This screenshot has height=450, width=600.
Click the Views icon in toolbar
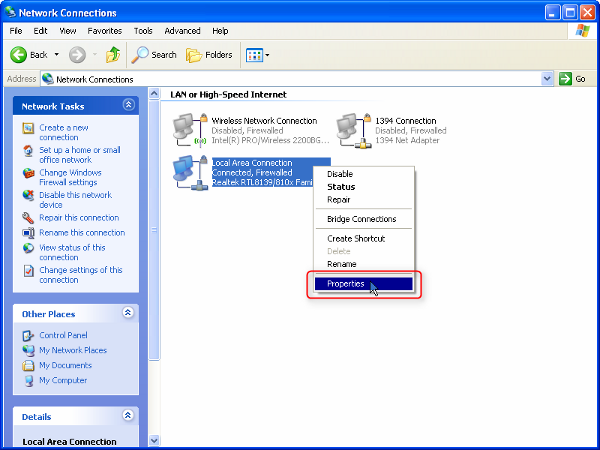point(254,55)
